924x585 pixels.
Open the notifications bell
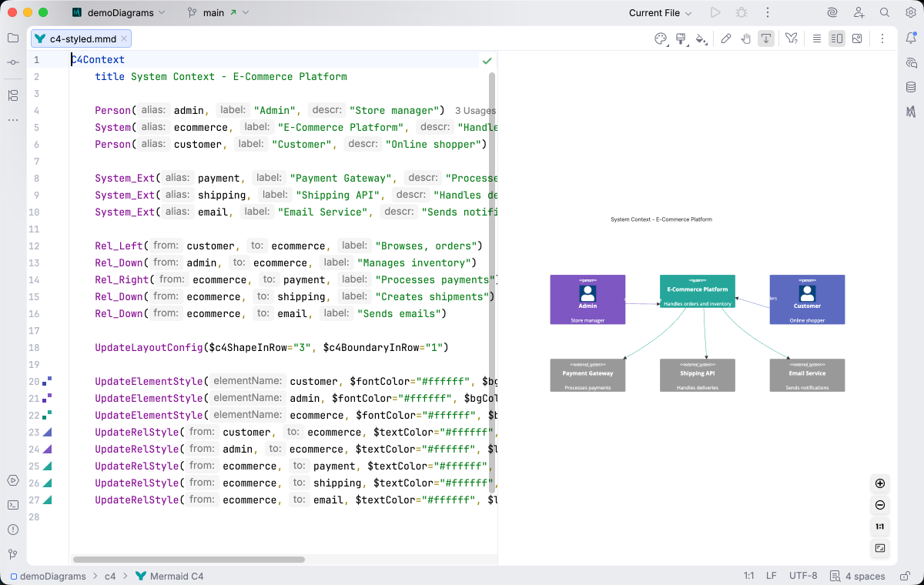(x=911, y=38)
